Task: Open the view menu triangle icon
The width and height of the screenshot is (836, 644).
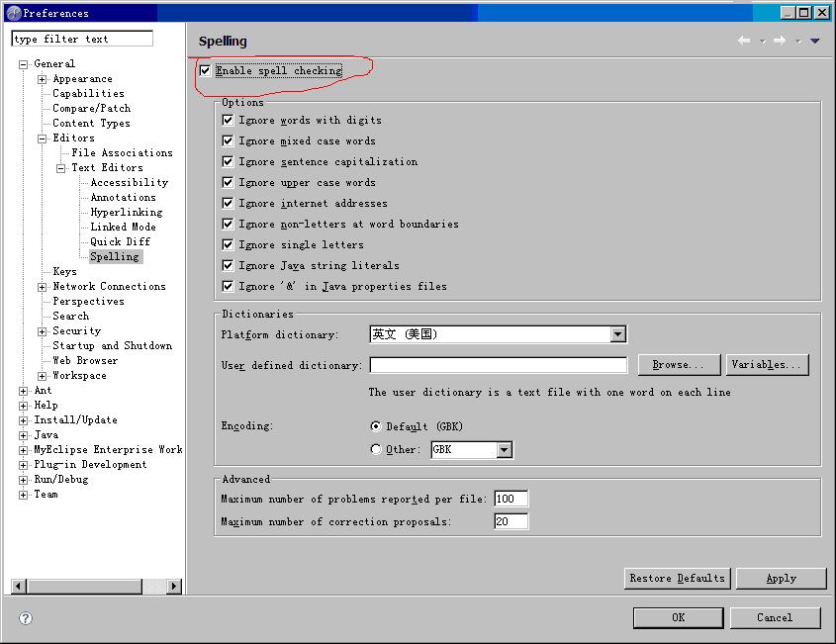Action: click(x=815, y=41)
